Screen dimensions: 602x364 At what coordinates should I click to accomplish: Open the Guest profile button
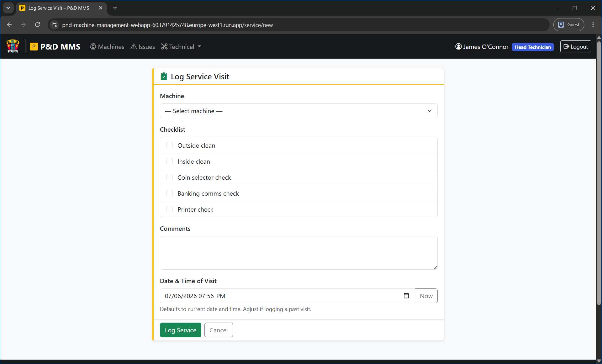tap(569, 25)
